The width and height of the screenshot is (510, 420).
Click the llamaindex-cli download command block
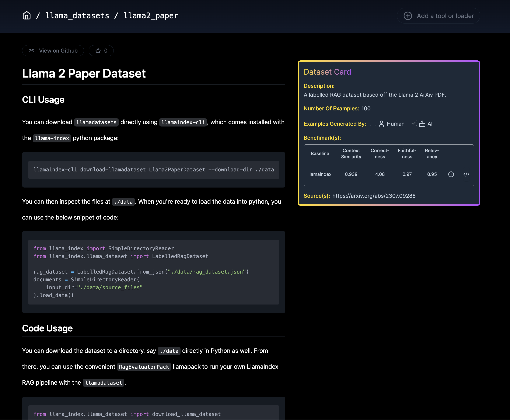pos(154,170)
